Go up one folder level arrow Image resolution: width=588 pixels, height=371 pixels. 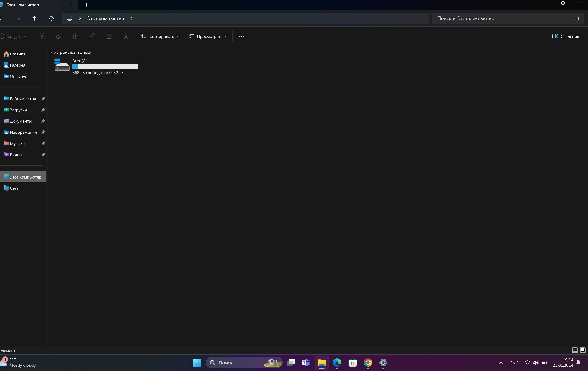[x=34, y=18]
